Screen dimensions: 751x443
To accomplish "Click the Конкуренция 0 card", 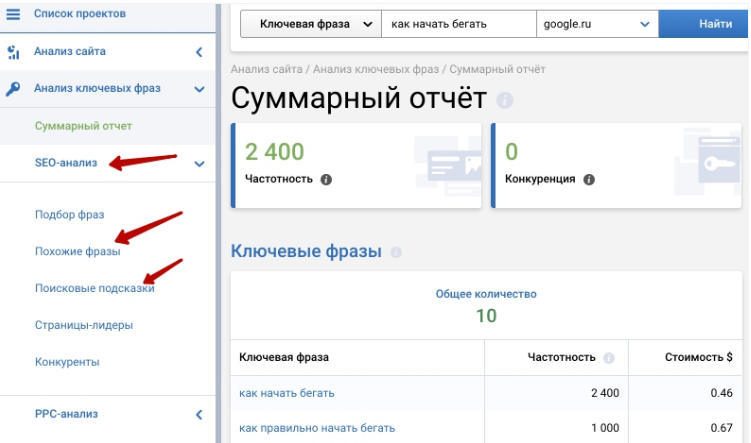I will point(616,165).
